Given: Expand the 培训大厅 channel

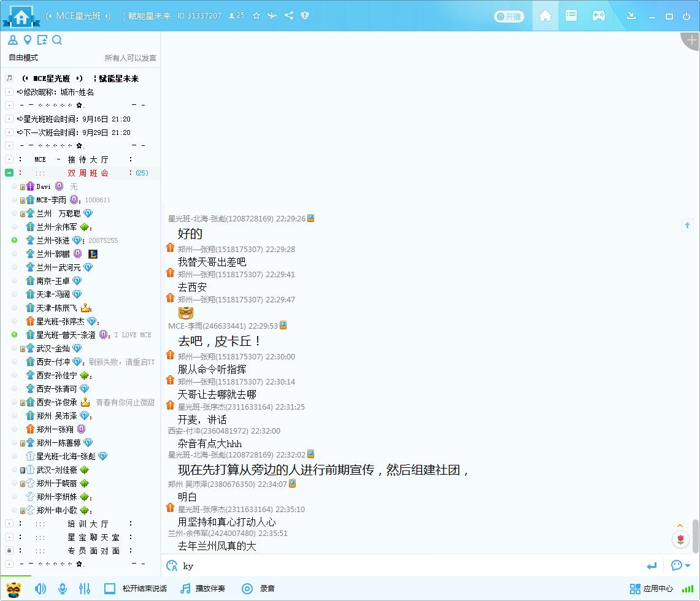Looking at the screenshot, I should pyautogui.click(x=9, y=523).
